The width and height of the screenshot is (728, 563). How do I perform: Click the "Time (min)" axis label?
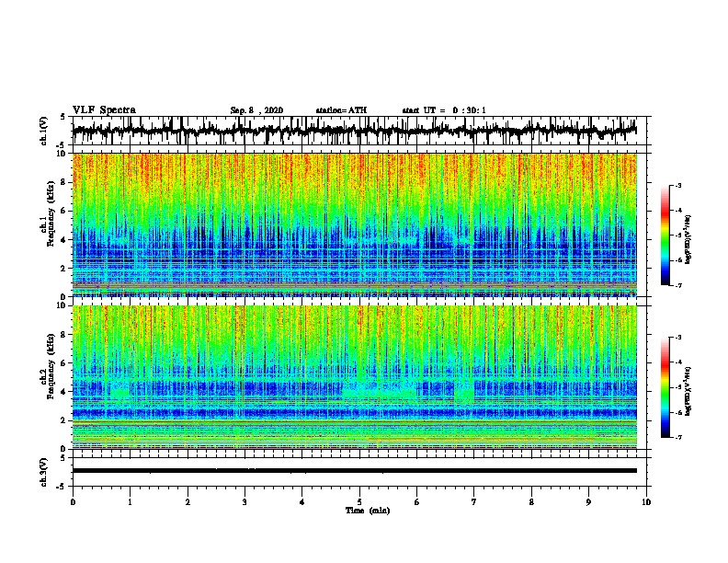click(368, 511)
